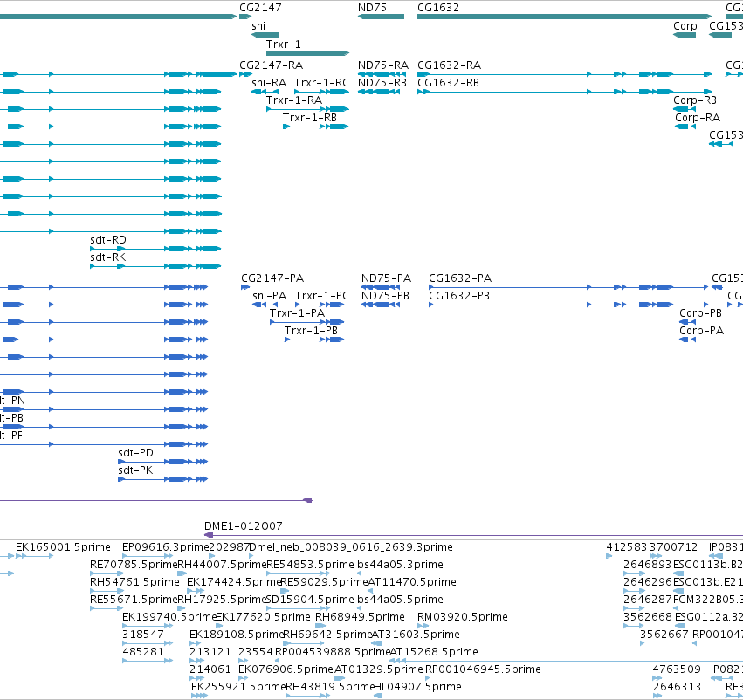Click the sdt-RD transcript label

tap(108, 240)
